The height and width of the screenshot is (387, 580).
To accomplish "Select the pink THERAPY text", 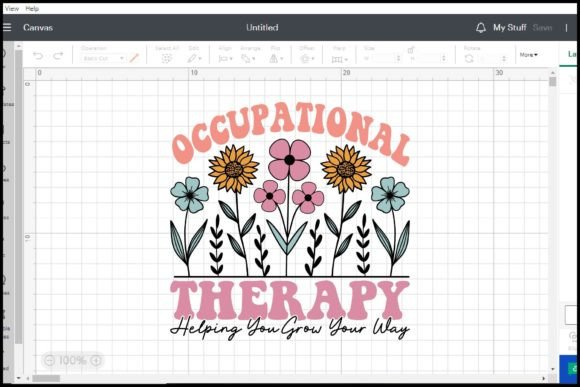I will (x=290, y=300).
